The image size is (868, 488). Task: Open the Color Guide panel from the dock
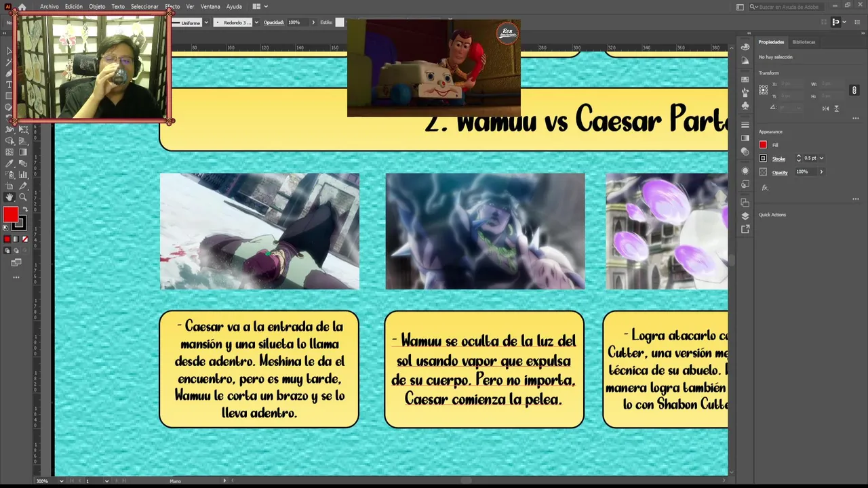[745, 60]
